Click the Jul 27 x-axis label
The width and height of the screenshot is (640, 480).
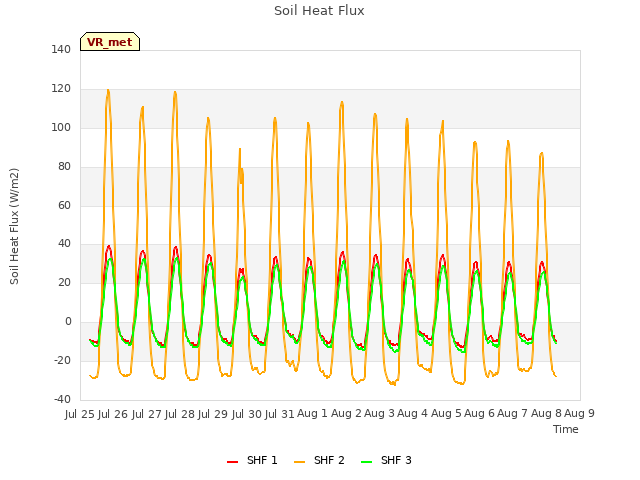(147, 414)
